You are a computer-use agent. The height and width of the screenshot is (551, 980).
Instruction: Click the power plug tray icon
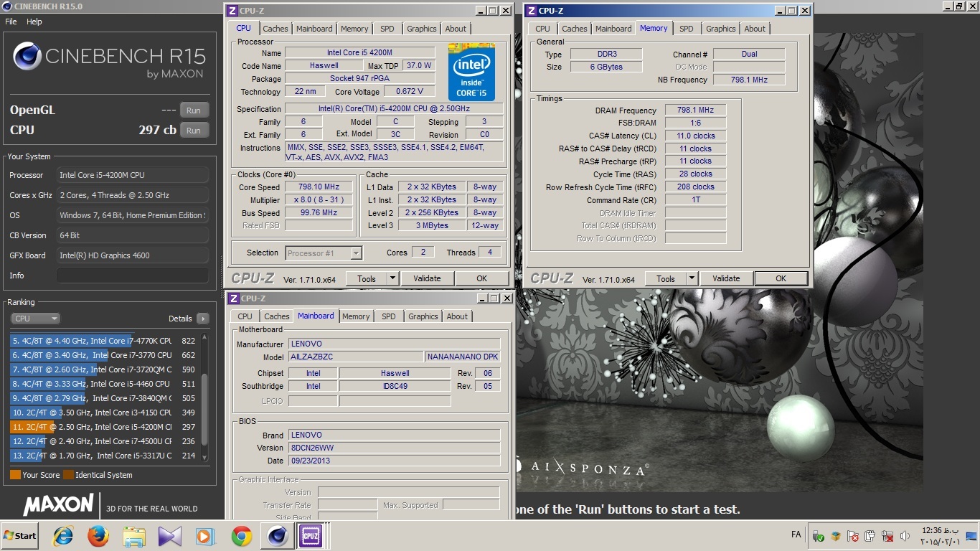(x=870, y=536)
